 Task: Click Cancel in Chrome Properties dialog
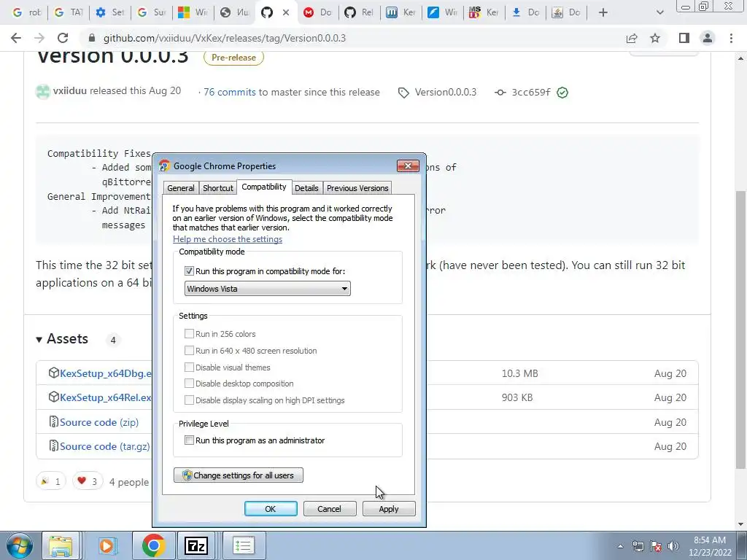pos(329,508)
